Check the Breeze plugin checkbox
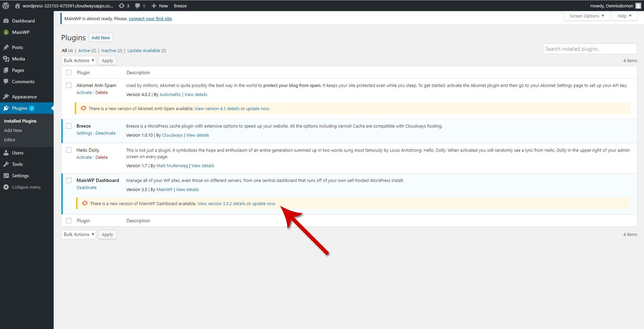 (69, 126)
